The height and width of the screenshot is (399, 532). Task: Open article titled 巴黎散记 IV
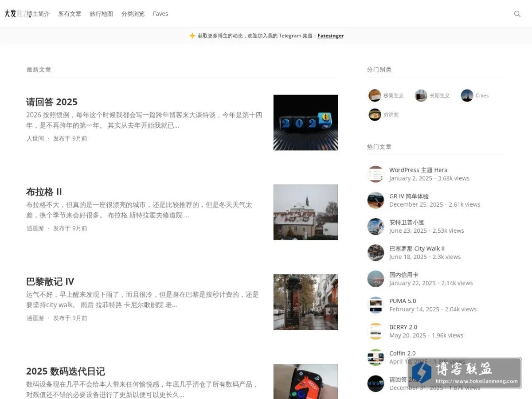[50, 282]
